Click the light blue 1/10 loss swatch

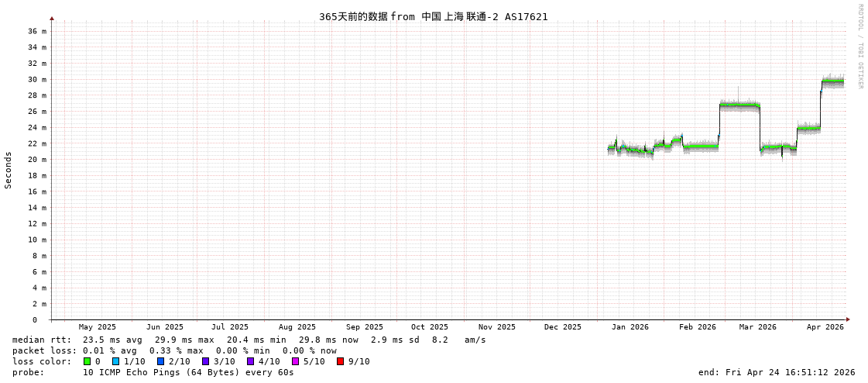coord(115,361)
